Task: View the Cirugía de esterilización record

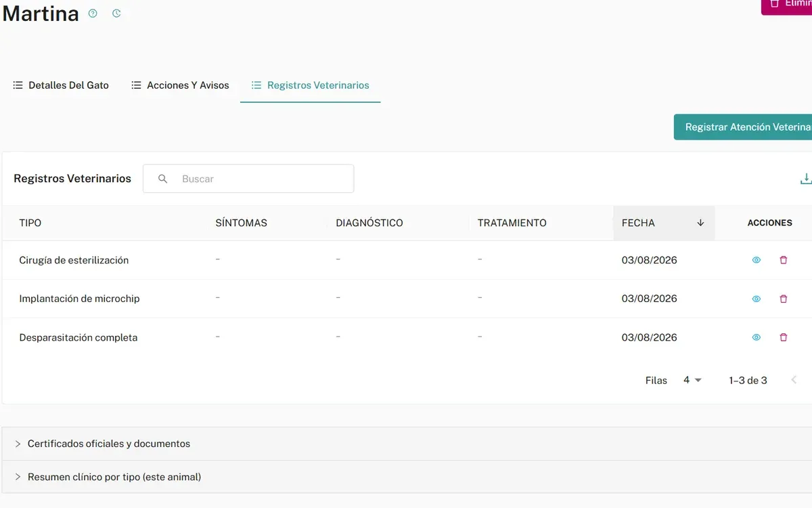Action: 757,260
